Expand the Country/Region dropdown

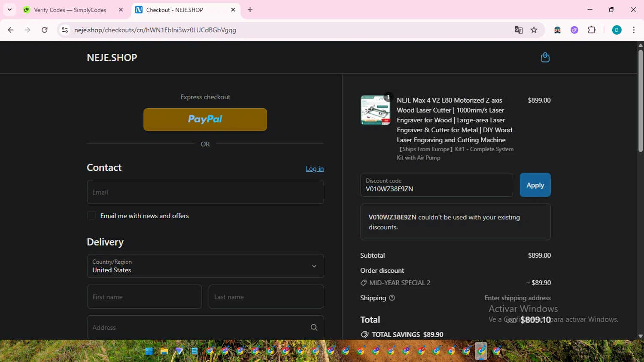pyautogui.click(x=205, y=266)
